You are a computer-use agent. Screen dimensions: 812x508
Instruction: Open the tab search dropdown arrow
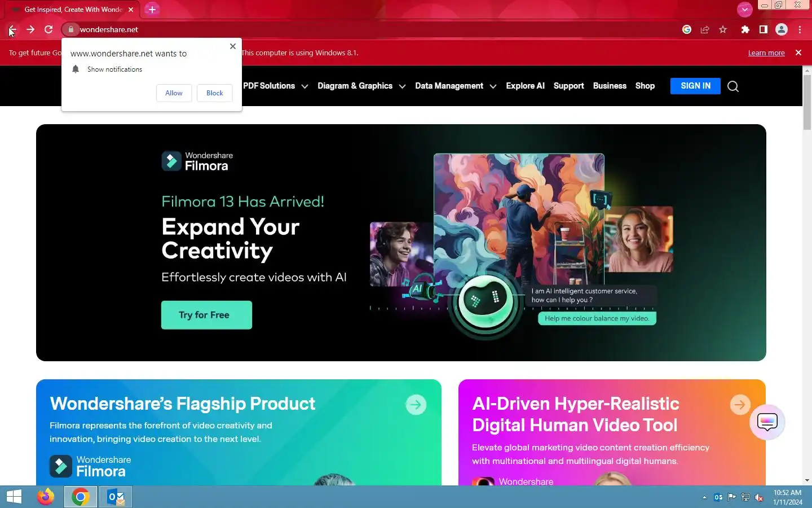click(x=745, y=9)
